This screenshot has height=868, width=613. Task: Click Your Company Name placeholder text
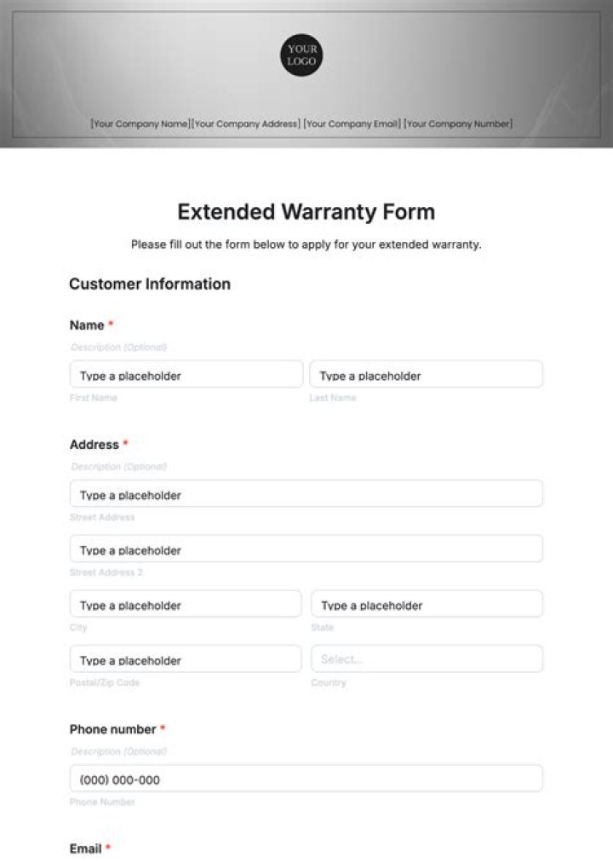[140, 124]
